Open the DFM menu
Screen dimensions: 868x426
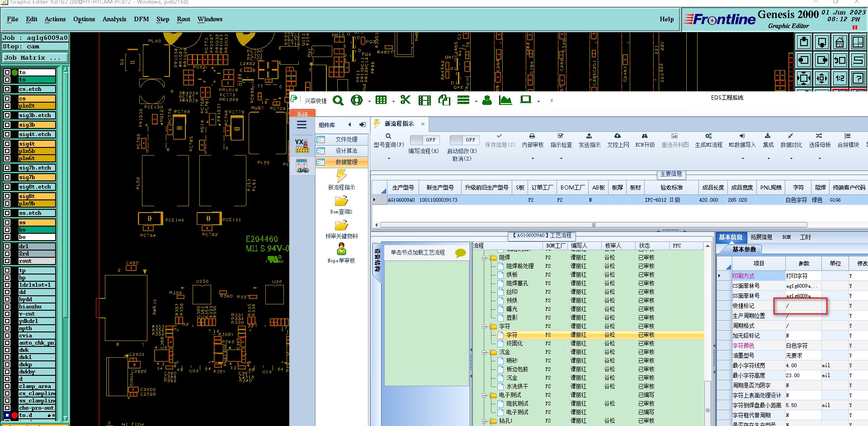point(142,19)
